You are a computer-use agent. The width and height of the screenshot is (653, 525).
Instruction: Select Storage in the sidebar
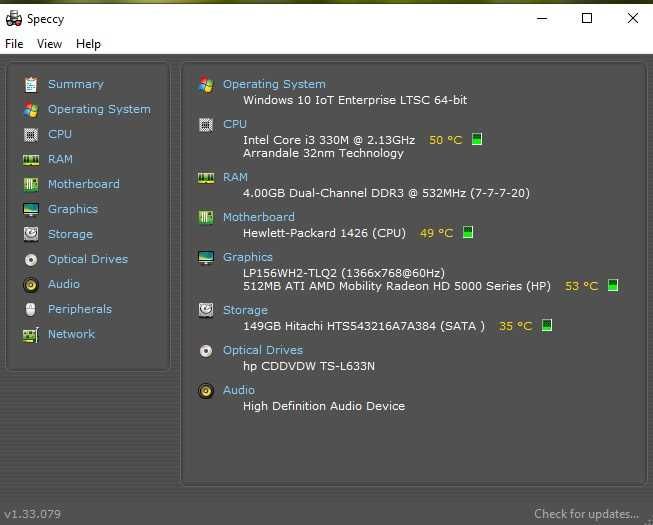tap(70, 234)
